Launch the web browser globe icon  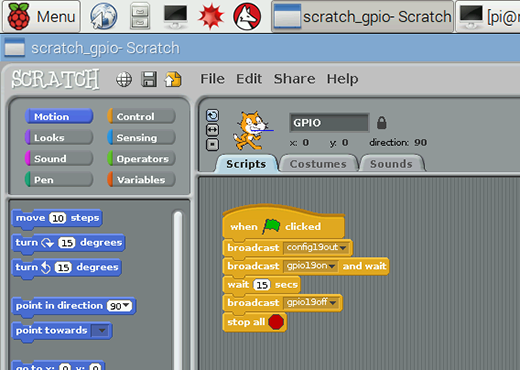tap(104, 16)
